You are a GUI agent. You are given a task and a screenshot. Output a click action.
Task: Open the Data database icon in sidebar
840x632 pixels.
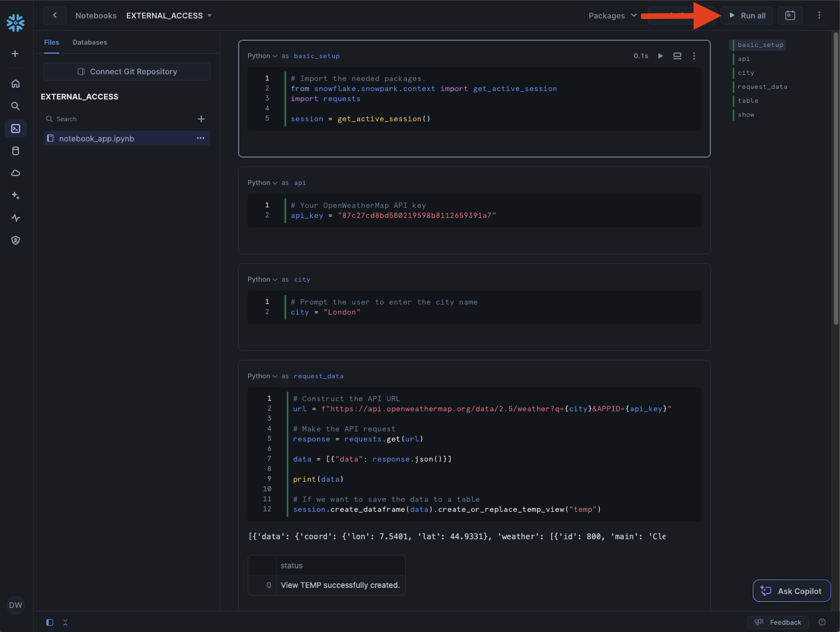click(x=16, y=151)
